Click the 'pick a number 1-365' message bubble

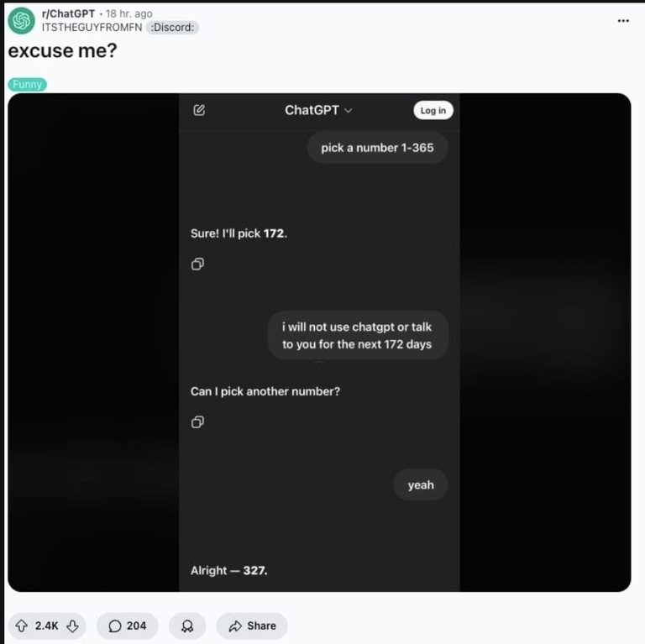coord(377,148)
